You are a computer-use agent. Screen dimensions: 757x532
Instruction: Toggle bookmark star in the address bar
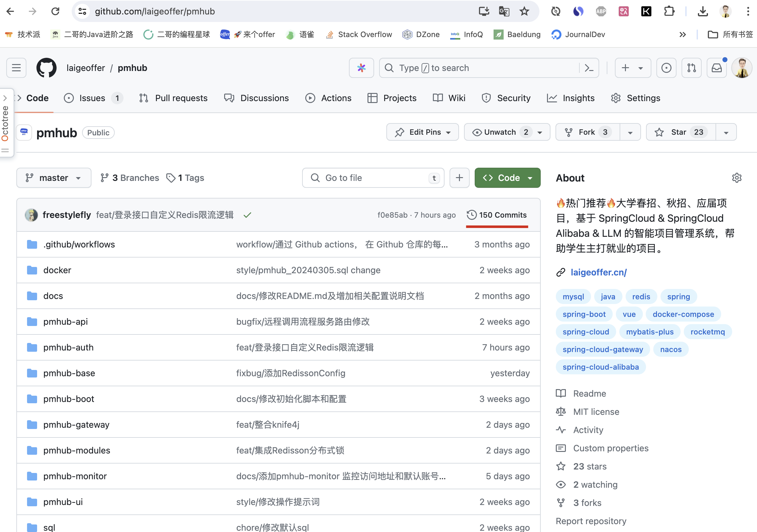[x=524, y=11]
